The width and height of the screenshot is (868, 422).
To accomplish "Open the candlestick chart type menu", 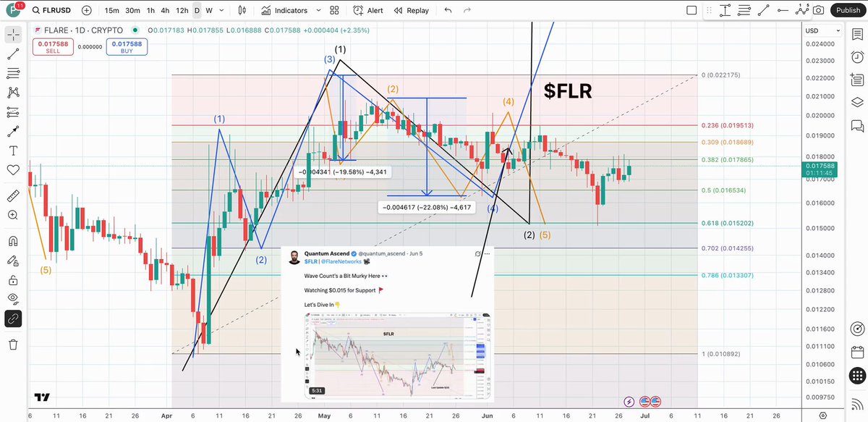I will click(x=242, y=11).
